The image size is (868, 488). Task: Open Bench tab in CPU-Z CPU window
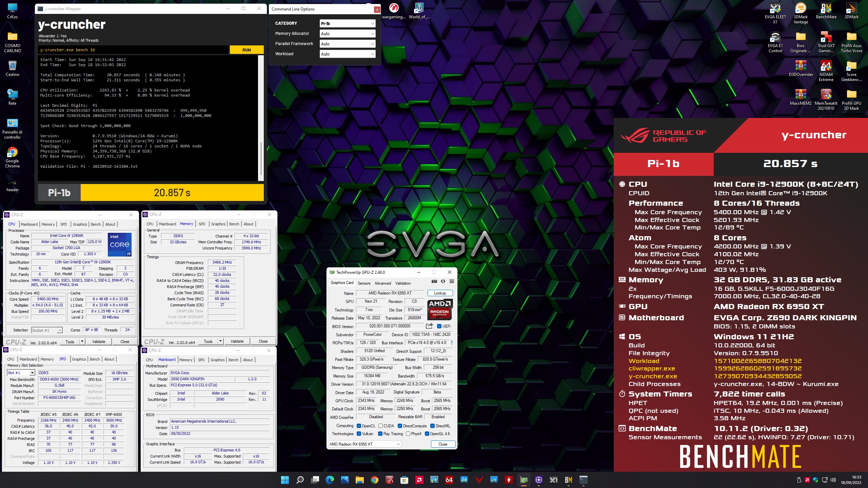(x=96, y=224)
